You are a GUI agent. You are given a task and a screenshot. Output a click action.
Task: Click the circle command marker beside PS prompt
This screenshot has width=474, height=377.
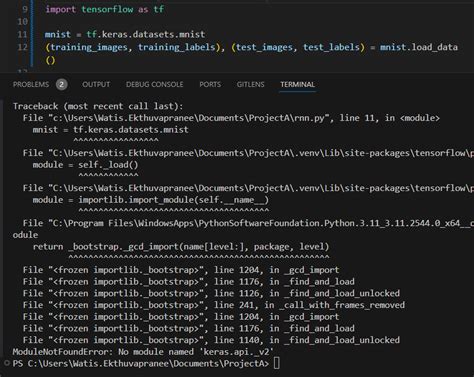pos(7,363)
